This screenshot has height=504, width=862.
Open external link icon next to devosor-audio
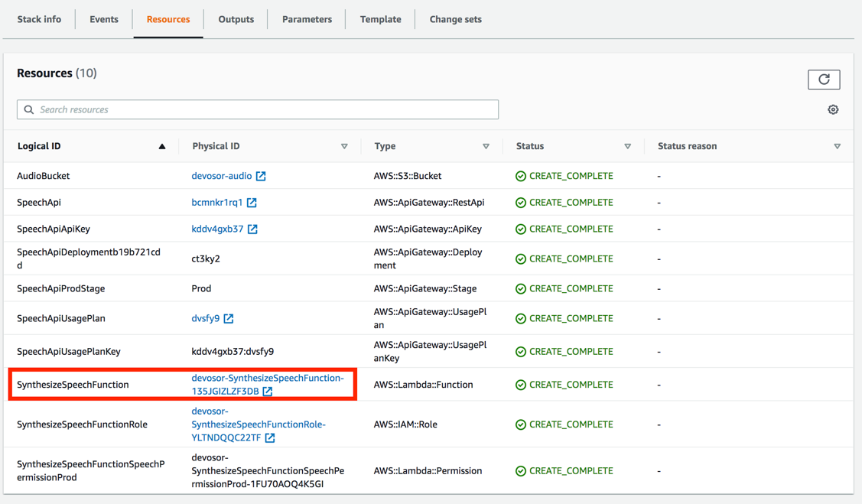(x=261, y=176)
